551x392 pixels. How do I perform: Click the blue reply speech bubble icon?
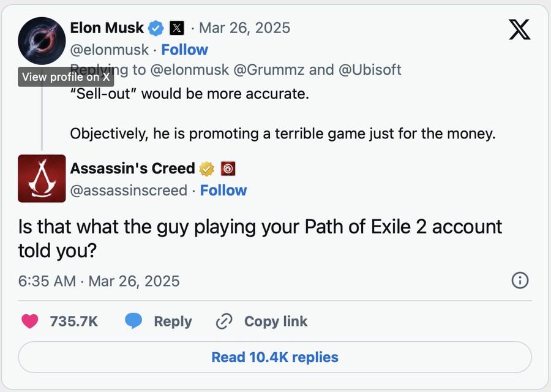point(133,322)
